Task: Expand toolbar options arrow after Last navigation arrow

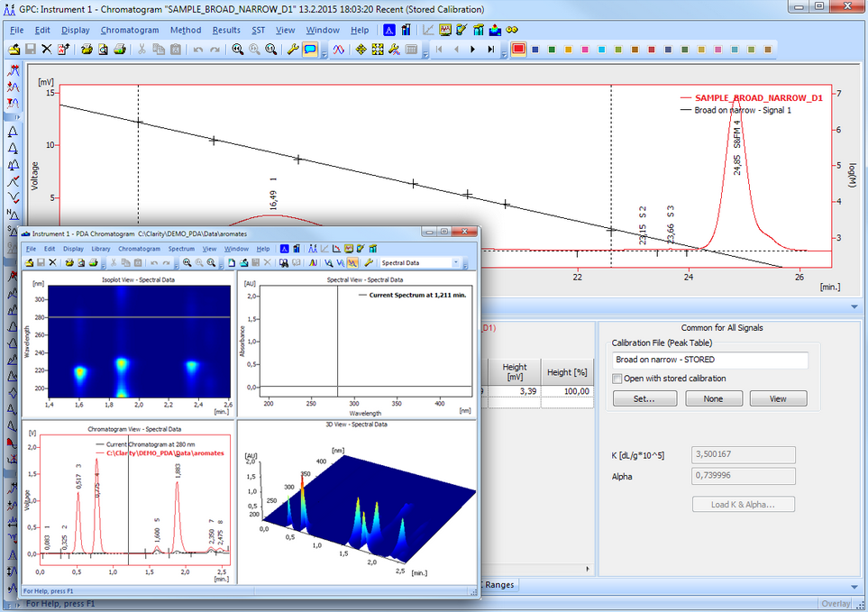Action: [x=504, y=54]
